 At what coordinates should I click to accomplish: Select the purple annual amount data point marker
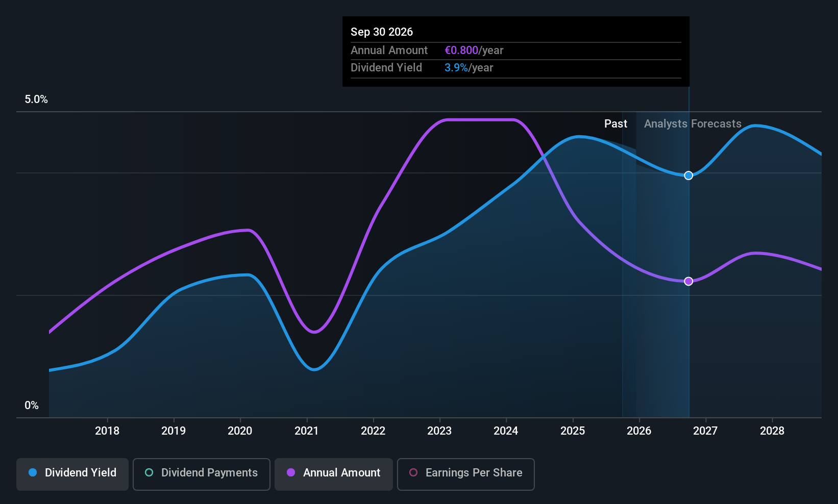pos(688,281)
